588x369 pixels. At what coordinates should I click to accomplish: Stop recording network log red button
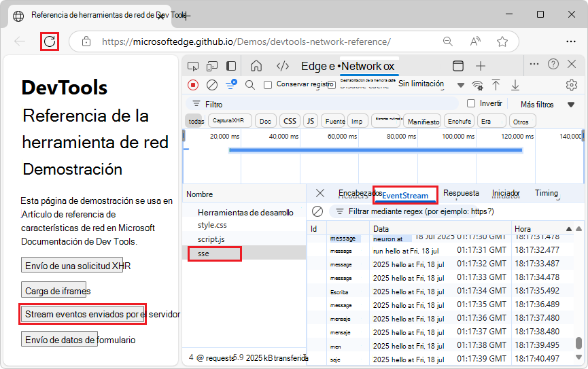point(193,85)
